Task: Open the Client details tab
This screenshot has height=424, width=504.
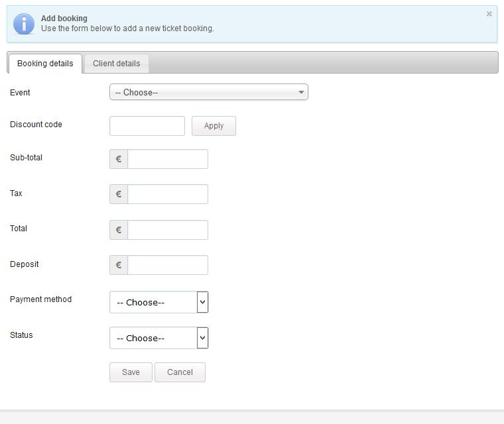Action: (116, 64)
